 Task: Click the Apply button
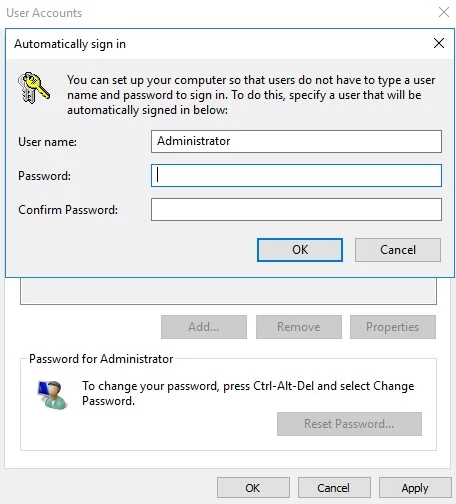[x=415, y=488]
